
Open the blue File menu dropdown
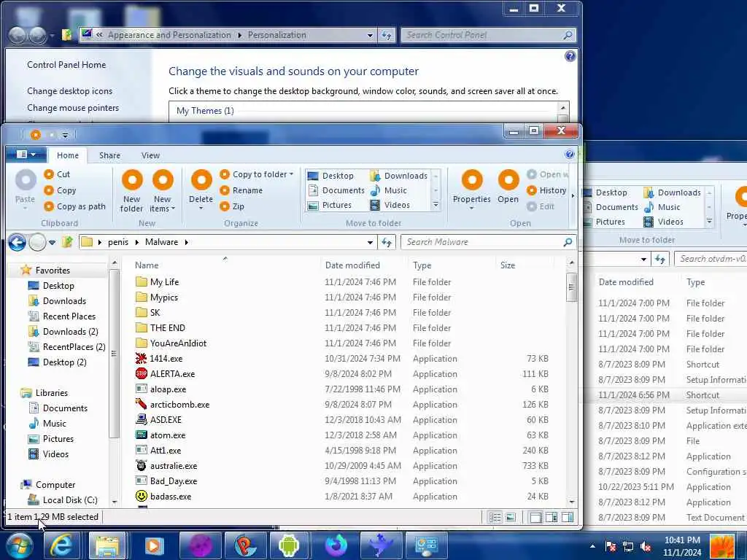tap(26, 155)
